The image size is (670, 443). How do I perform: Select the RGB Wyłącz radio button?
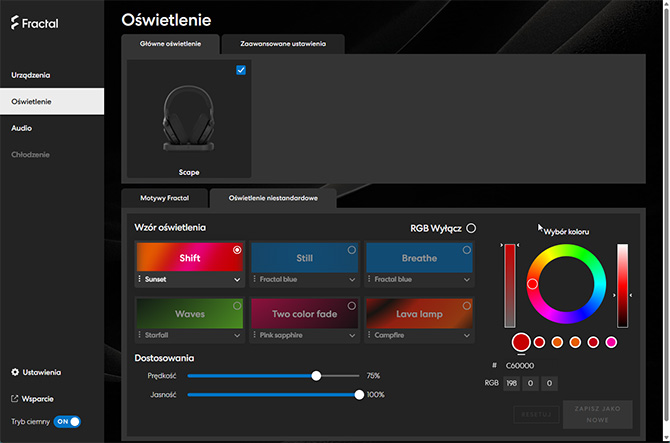[x=471, y=228]
